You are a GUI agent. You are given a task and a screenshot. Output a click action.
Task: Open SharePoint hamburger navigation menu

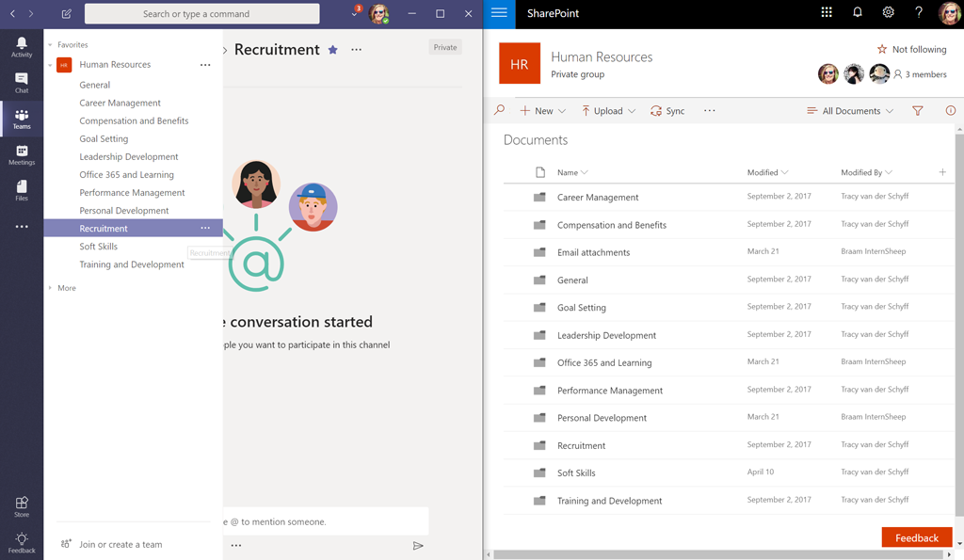click(x=499, y=13)
